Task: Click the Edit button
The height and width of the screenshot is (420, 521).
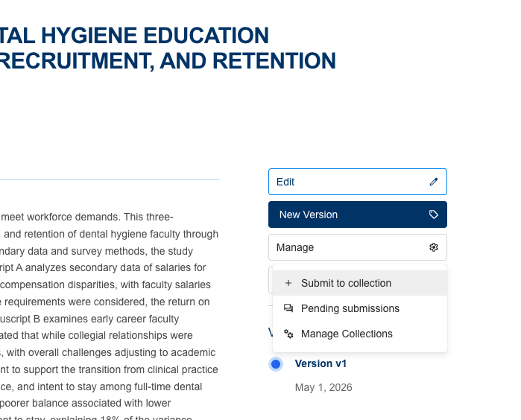Action: [x=358, y=182]
